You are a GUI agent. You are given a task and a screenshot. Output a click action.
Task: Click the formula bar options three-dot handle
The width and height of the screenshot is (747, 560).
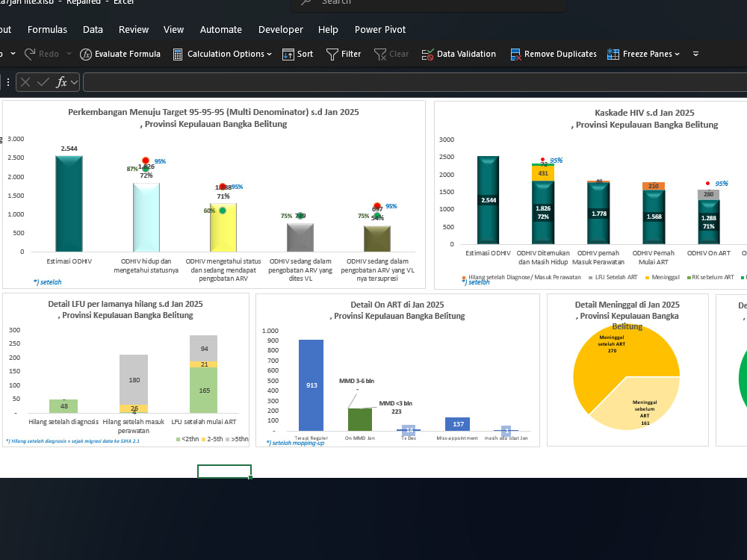coord(8,82)
